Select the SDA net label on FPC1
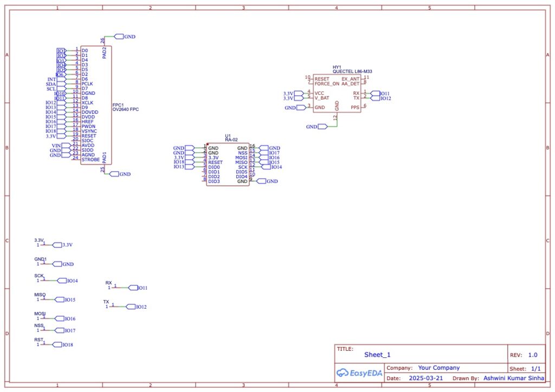 coord(51,84)
